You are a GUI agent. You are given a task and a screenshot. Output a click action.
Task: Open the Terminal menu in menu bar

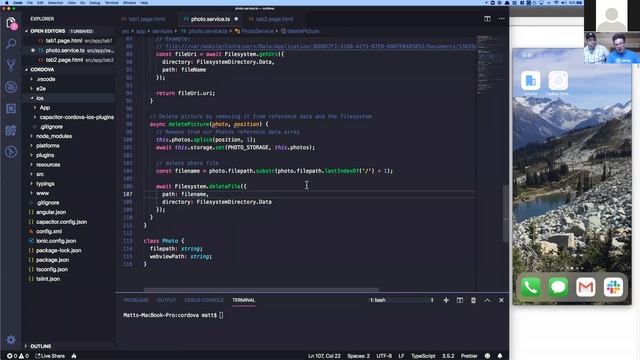coord(111,2)
